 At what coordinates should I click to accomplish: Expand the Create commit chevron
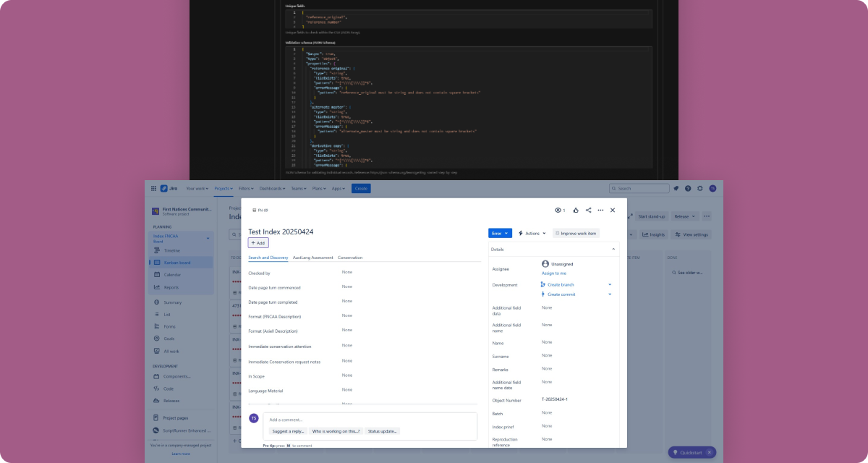(x=610, y=294)
